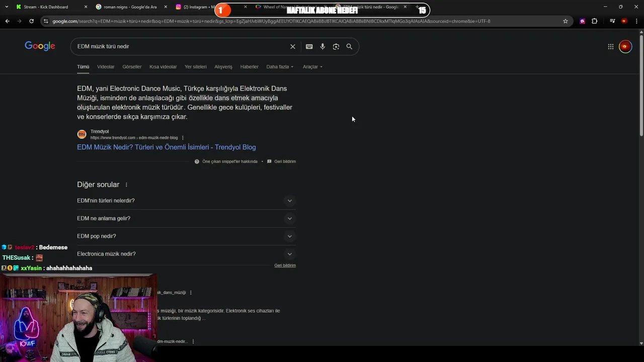Open the Chrome profile avatar

coord(624,21)
